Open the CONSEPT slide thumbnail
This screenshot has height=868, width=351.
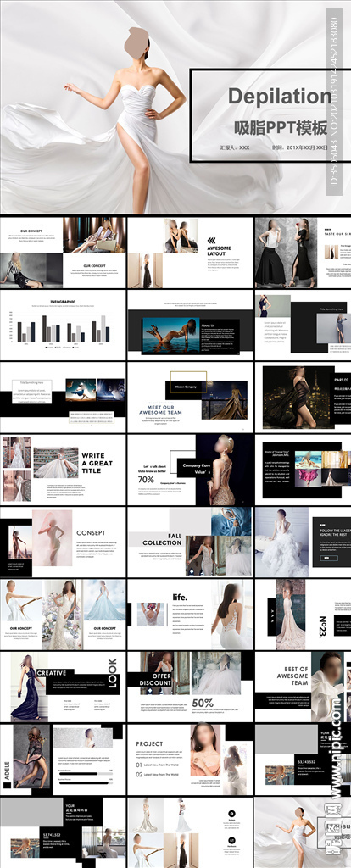[63, 542]
